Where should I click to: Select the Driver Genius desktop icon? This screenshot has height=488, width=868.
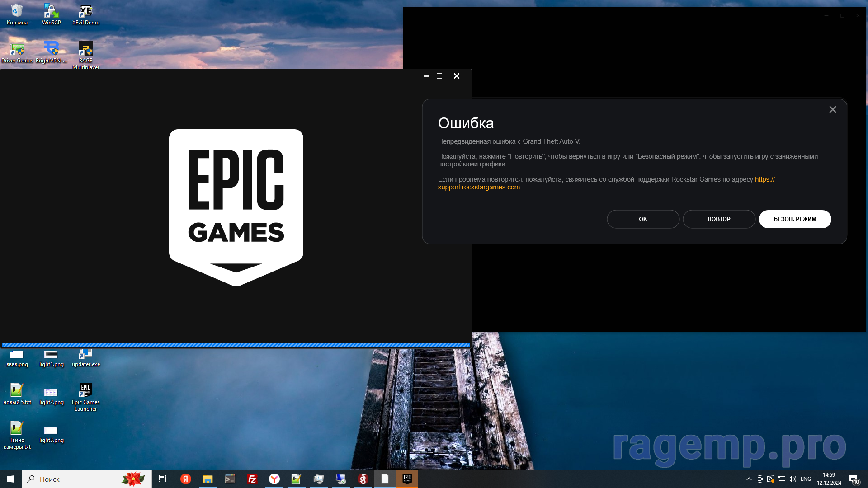tap(17, 52)
